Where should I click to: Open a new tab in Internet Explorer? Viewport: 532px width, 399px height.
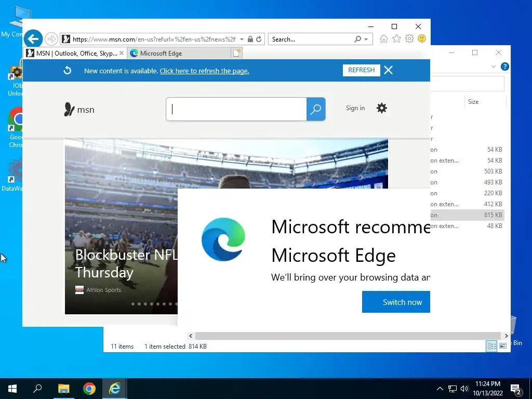[237, 53]
